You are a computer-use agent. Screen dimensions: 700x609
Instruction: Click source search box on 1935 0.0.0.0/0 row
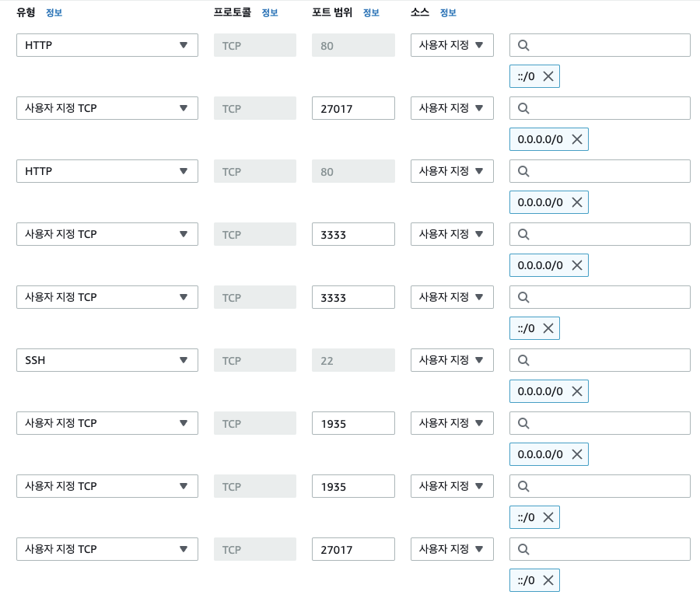click(x=600, y=423)
